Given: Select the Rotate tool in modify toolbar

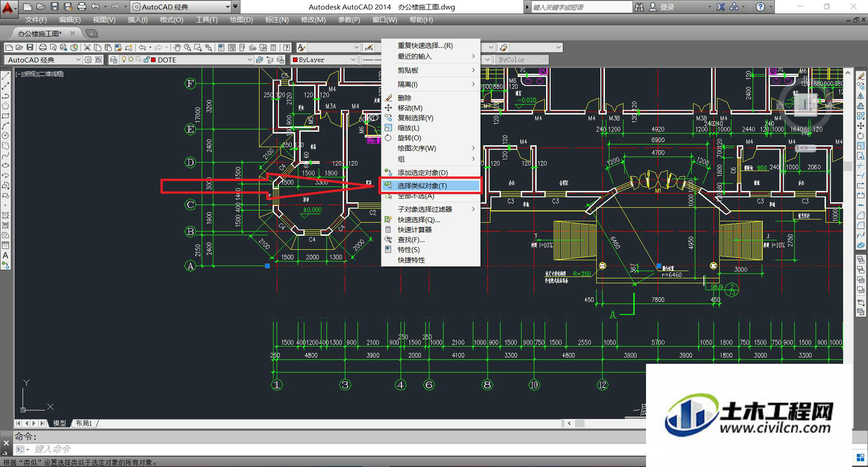Looking at the screenshot, I should (x=861, y=136).
